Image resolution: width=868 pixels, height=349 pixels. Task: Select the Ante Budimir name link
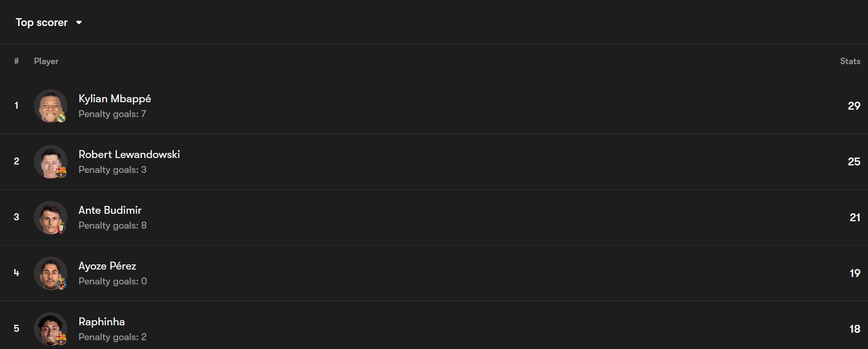[x=110, y=210]
